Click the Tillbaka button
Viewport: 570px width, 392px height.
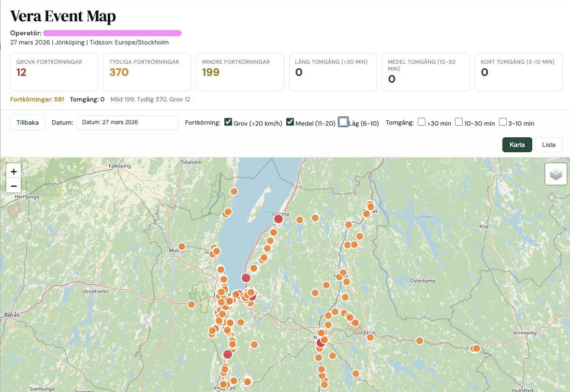[27, 122]
